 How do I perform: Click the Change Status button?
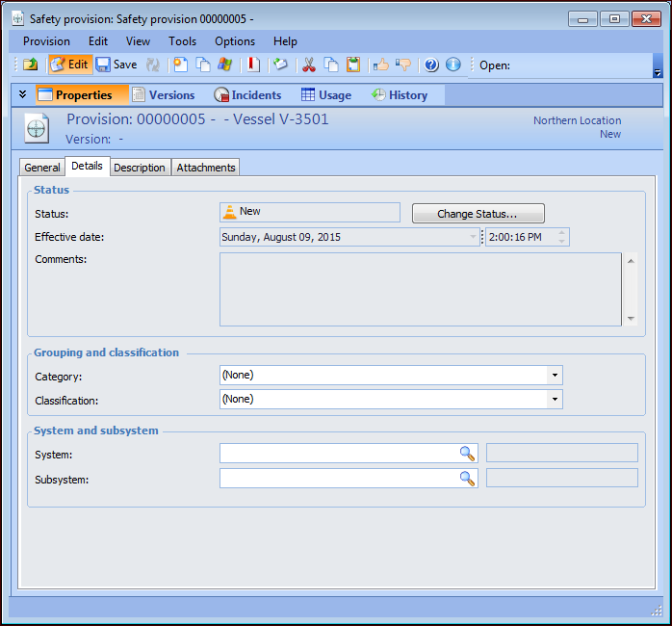coord(478,214)
